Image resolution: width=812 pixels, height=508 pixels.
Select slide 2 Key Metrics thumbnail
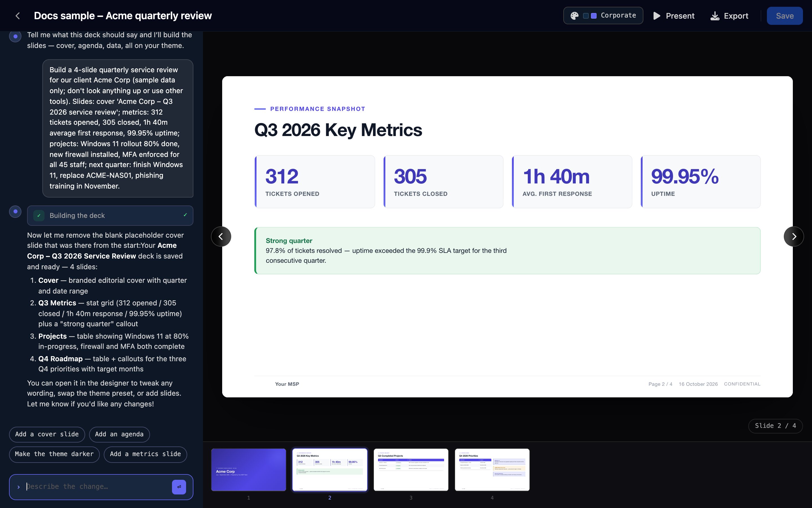[x=330, y=470]
